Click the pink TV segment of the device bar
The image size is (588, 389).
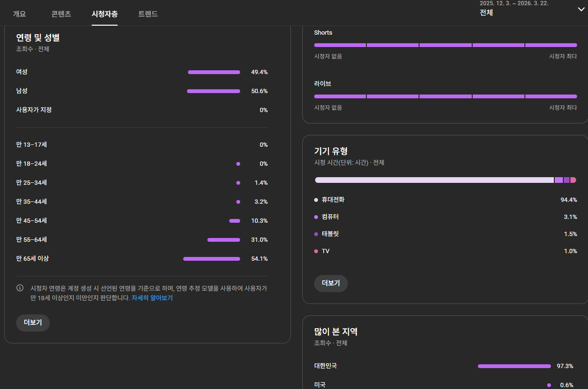click(x=573, y=180)
